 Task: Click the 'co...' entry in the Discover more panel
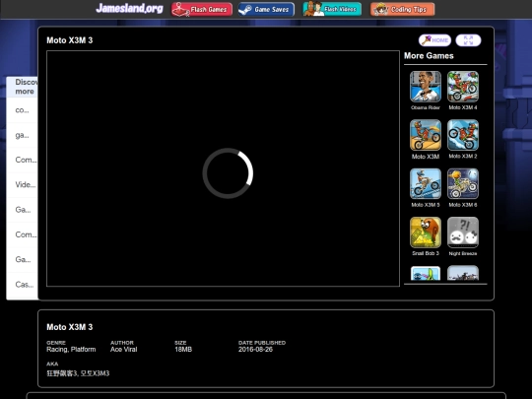point(22,110)
